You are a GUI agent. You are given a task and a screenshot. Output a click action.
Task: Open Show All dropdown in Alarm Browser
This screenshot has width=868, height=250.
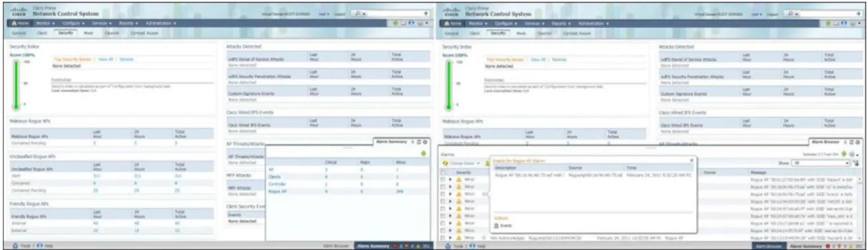[x=821, y=163]
